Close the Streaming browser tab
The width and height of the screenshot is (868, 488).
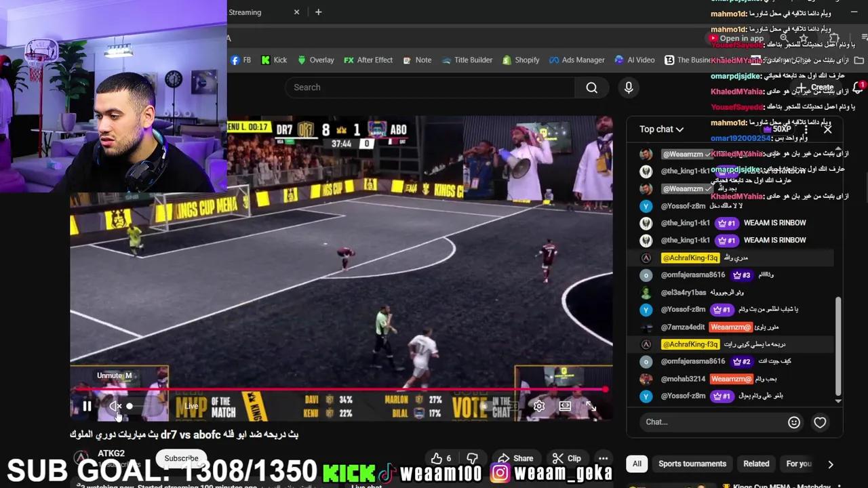tap(296, 12)
